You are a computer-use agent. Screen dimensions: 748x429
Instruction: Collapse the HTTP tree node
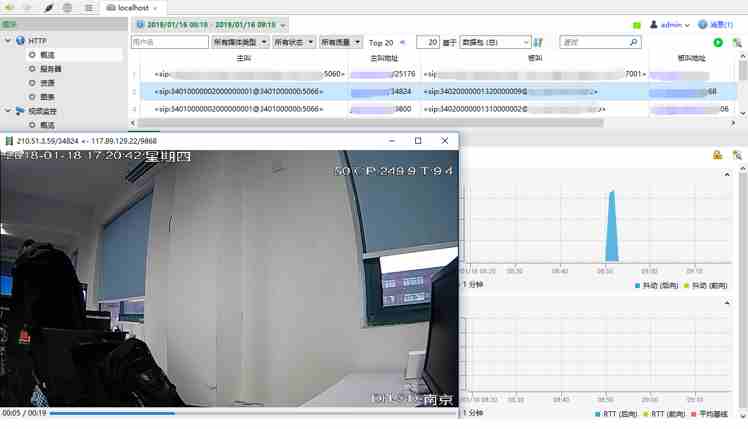(8, 41)
